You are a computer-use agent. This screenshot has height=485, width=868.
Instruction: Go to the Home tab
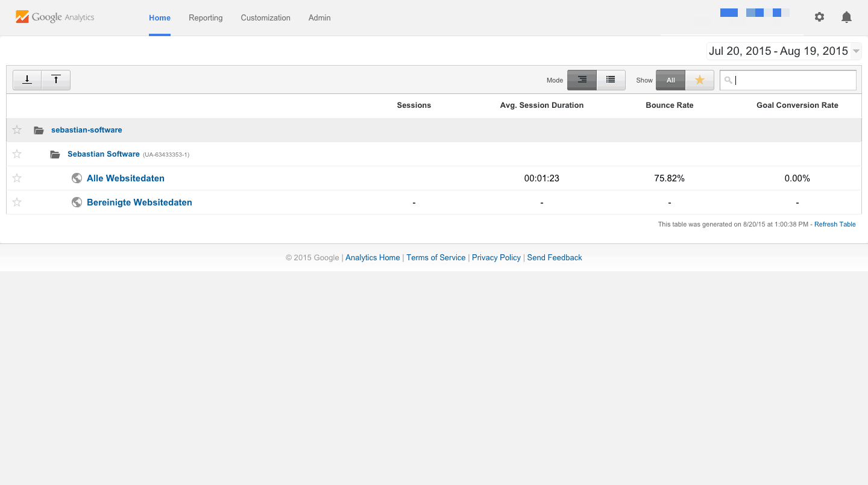click(160, 18)
